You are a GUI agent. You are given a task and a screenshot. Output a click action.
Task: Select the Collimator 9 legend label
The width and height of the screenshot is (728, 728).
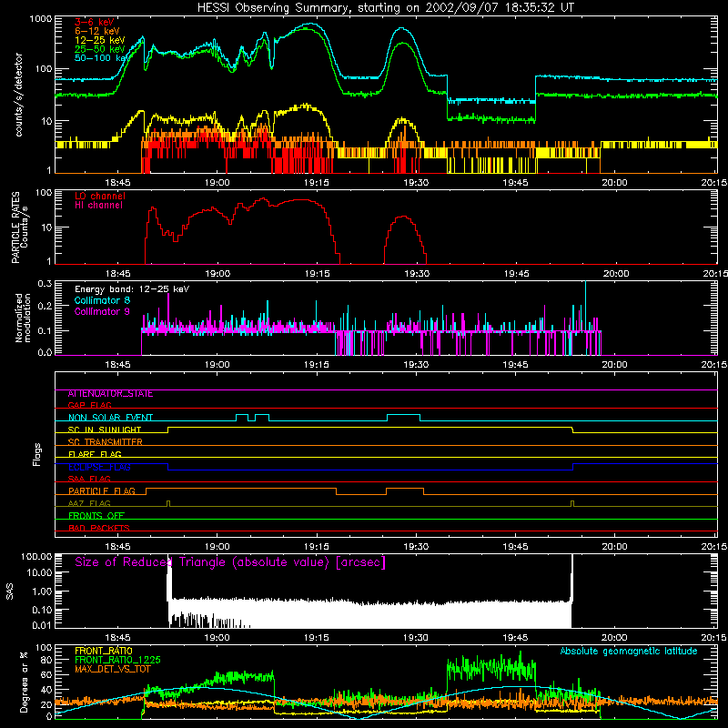(102, 311)
